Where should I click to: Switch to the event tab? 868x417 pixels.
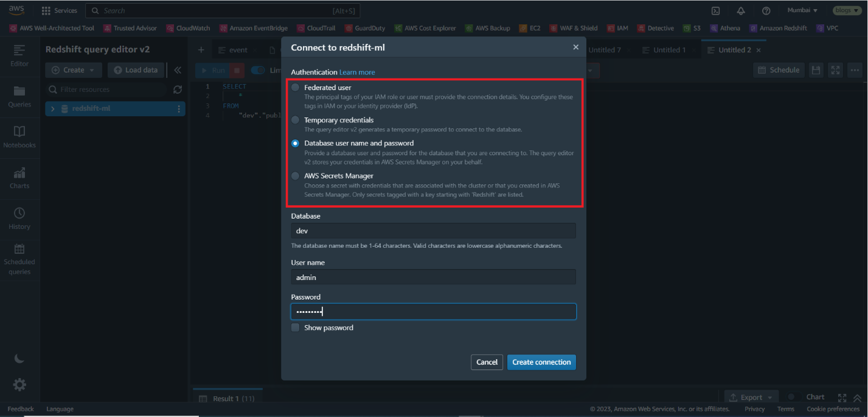point(232,50)
